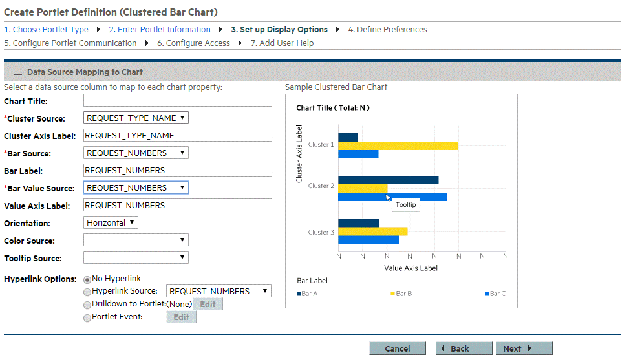
Task: Select the No Hyperlink radio button
Action: pos(87,279)
